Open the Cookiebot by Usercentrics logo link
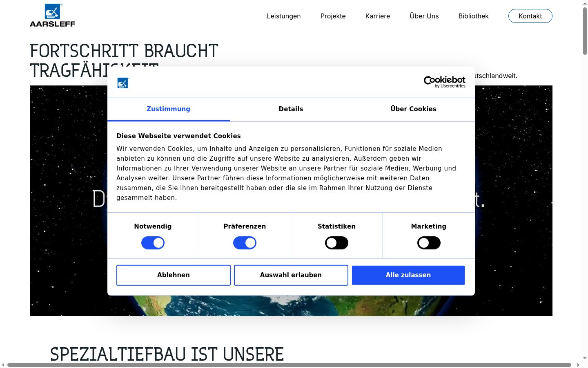The height and width of the screenshot is (368, 588). 444,82
